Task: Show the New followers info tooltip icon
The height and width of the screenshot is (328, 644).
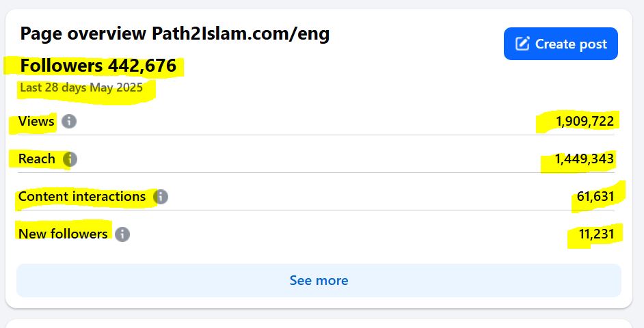Action: pos(122,234)
